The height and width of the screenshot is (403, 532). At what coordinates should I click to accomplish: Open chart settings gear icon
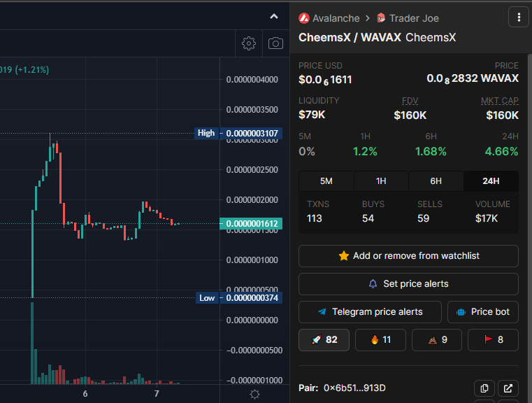249,43
